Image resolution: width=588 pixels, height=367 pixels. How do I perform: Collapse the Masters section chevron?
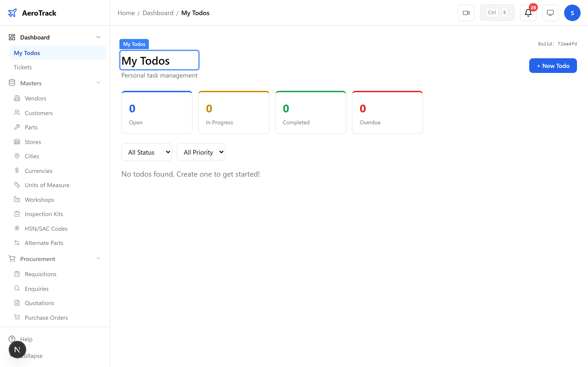(98, 83)
